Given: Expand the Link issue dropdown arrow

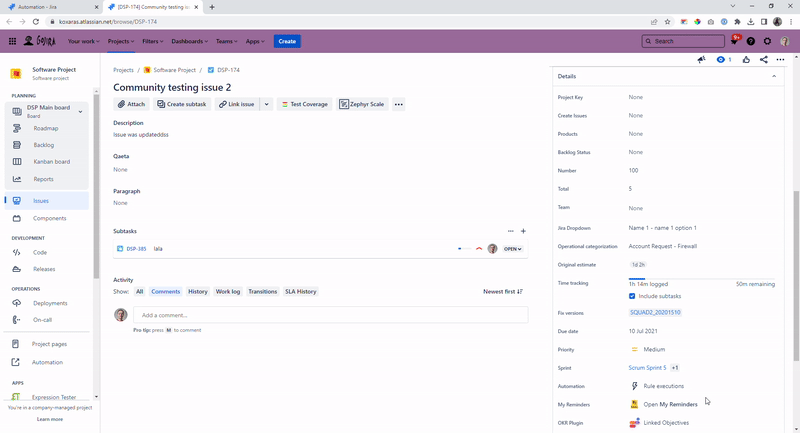Looking at the screenshot, I should (x=266, y=104).
